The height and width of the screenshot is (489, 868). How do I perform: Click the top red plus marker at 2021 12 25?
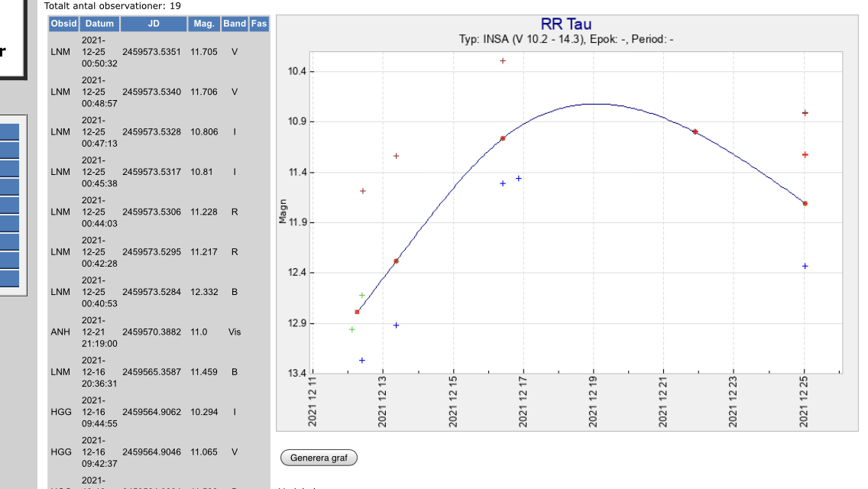[x=805, y=113]
